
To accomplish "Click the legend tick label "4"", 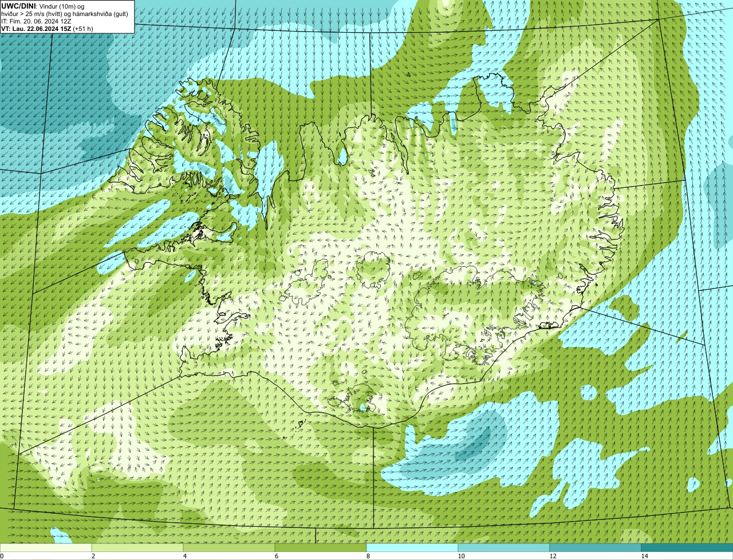I will (x=184, y=556).
